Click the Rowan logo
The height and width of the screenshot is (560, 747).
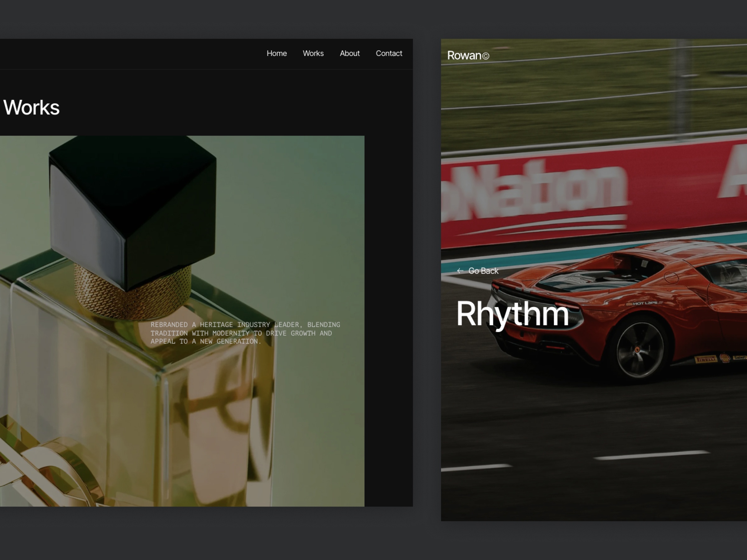pos(464,55)
